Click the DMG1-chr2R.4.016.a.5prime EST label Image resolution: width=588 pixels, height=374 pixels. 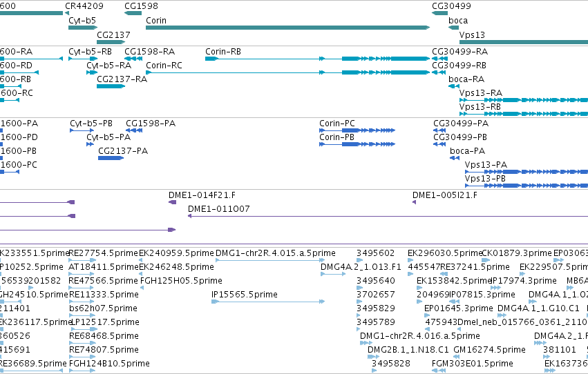pos(420,336)
